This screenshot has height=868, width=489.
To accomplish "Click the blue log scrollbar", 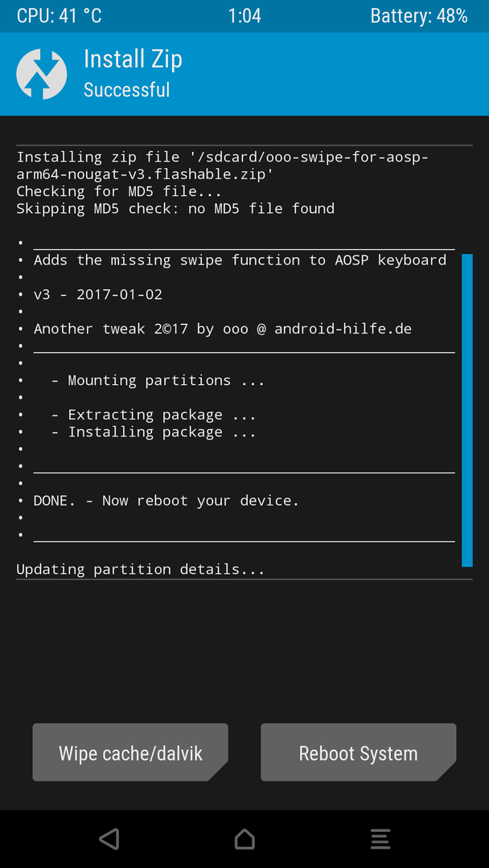I will point(466,410).
